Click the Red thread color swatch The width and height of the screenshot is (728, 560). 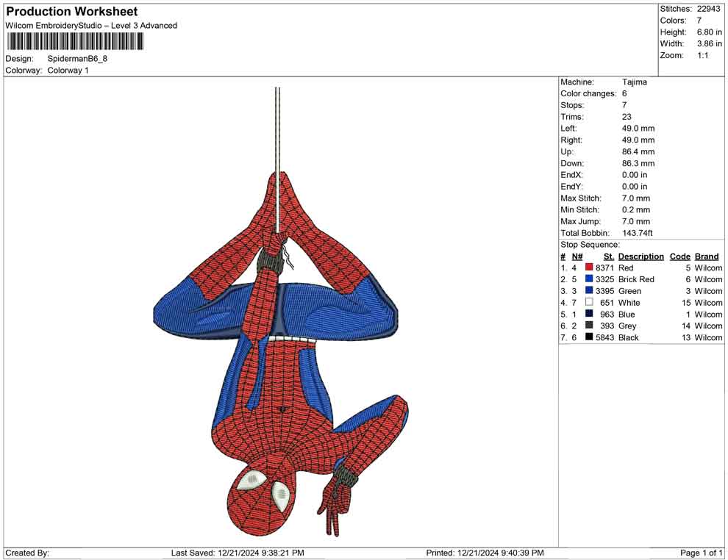[589, 268]
